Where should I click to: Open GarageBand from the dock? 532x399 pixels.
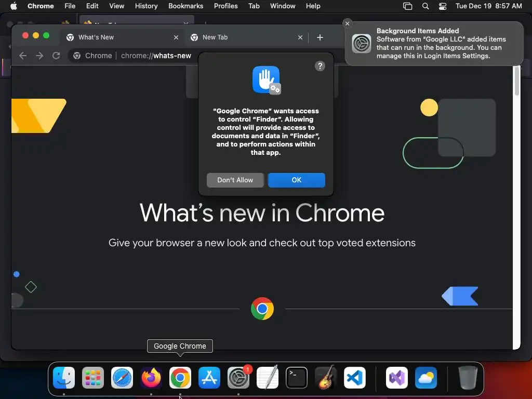click(x=326, y=378)
